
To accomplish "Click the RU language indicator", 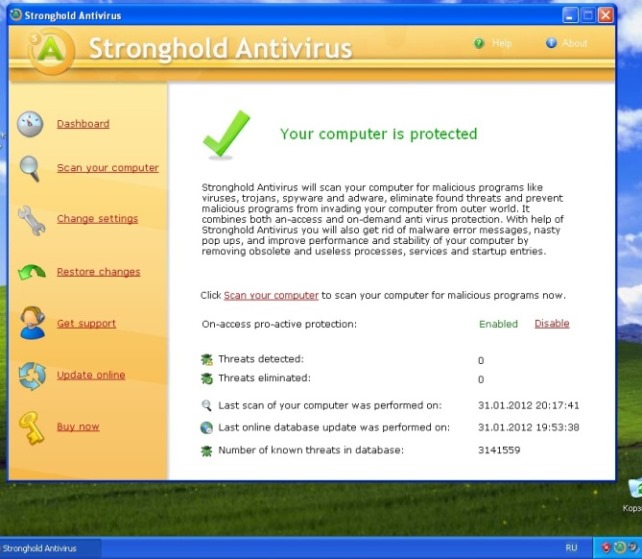I will tap(571, 548).
